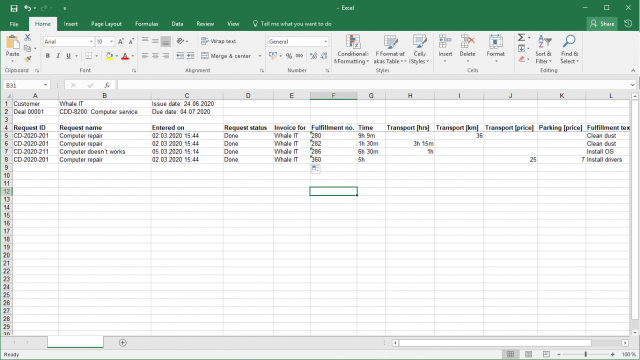This screenshot has width=640, height=360.
Task: Select Normal view in status bar
Action: (x=510, y=354)
